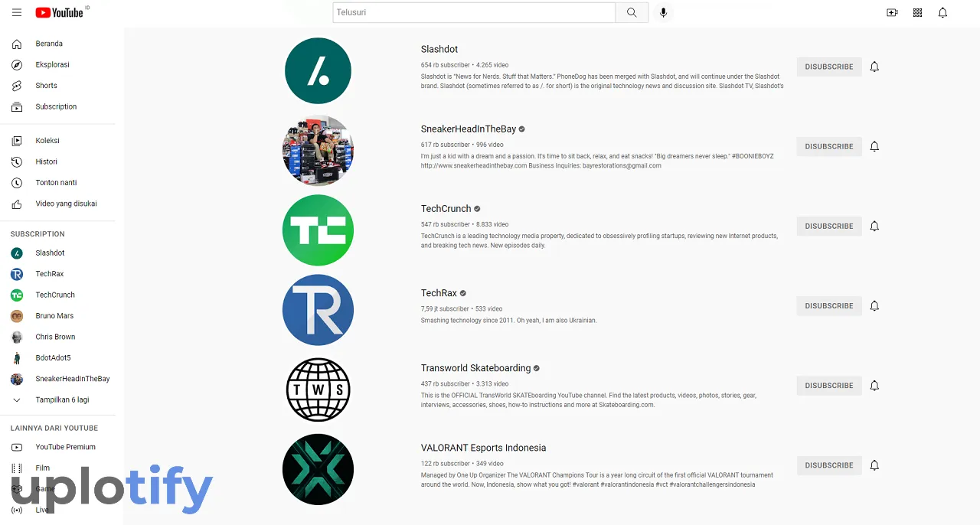
Task: Start voice search with microphone
Action: point(663,13)
